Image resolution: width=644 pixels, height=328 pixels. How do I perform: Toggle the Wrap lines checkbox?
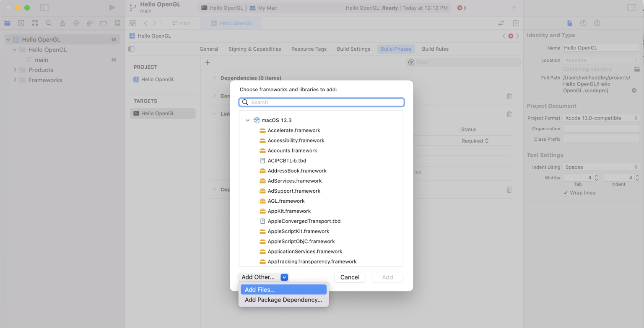[566, 193]
